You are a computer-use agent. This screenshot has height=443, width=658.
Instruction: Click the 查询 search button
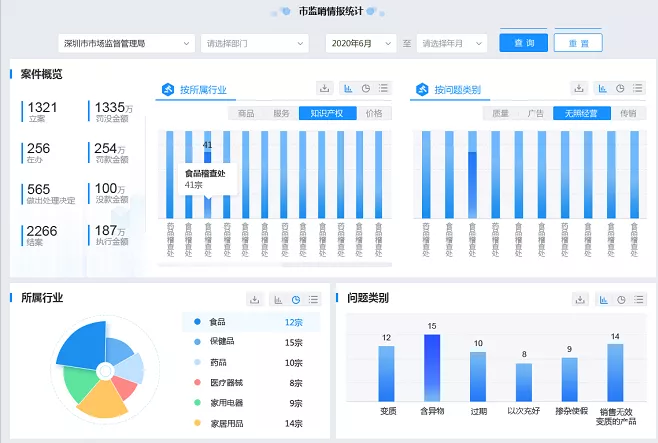click(524, 44)
